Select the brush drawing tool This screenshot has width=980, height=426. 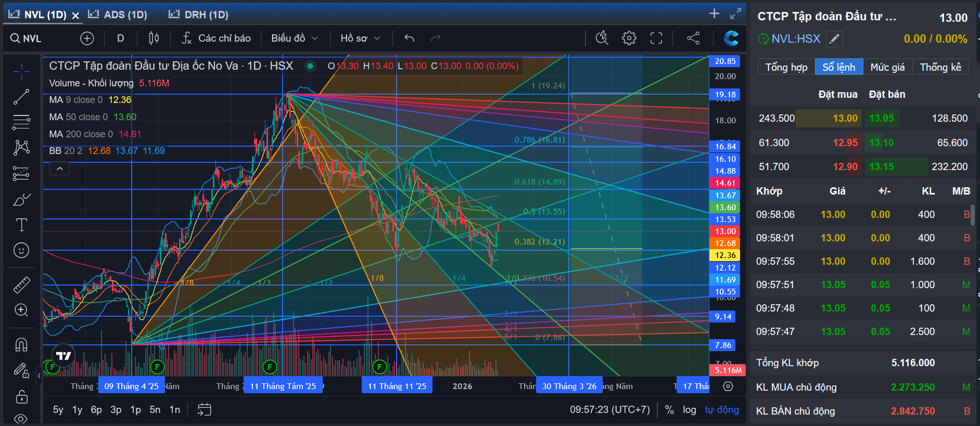point(21,199)
